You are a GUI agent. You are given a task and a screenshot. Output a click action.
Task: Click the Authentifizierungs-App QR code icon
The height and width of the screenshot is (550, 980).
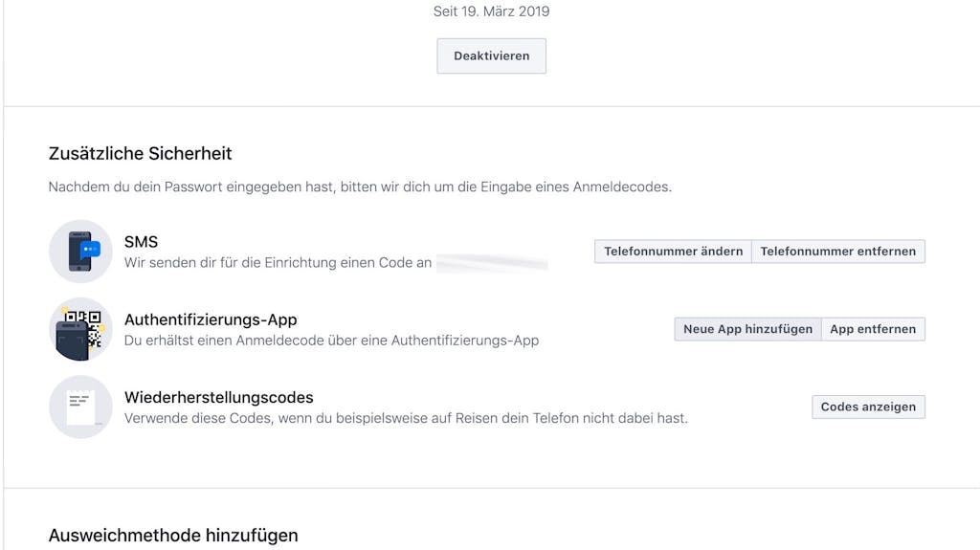80,329
